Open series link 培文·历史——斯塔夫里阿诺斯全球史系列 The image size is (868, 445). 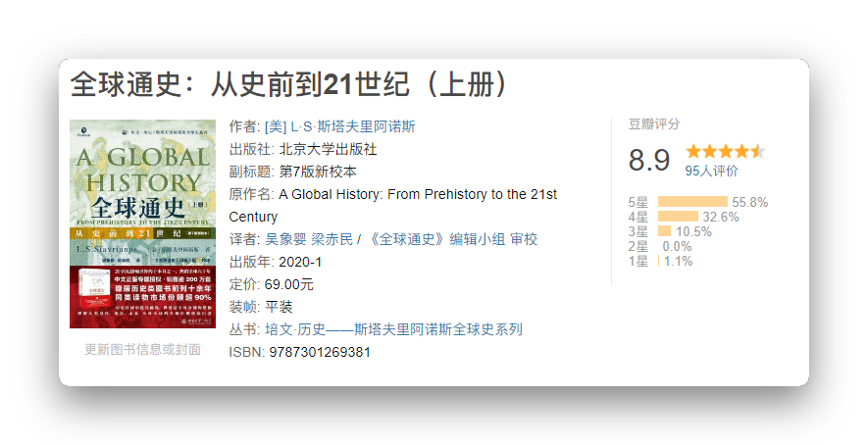pos(393,330)
